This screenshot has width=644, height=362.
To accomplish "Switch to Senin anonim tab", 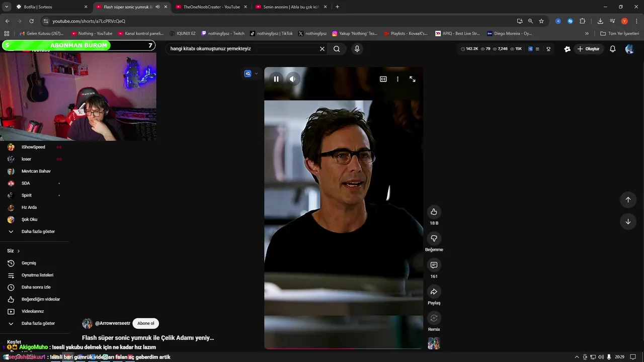I will click(x=291, y=7).
